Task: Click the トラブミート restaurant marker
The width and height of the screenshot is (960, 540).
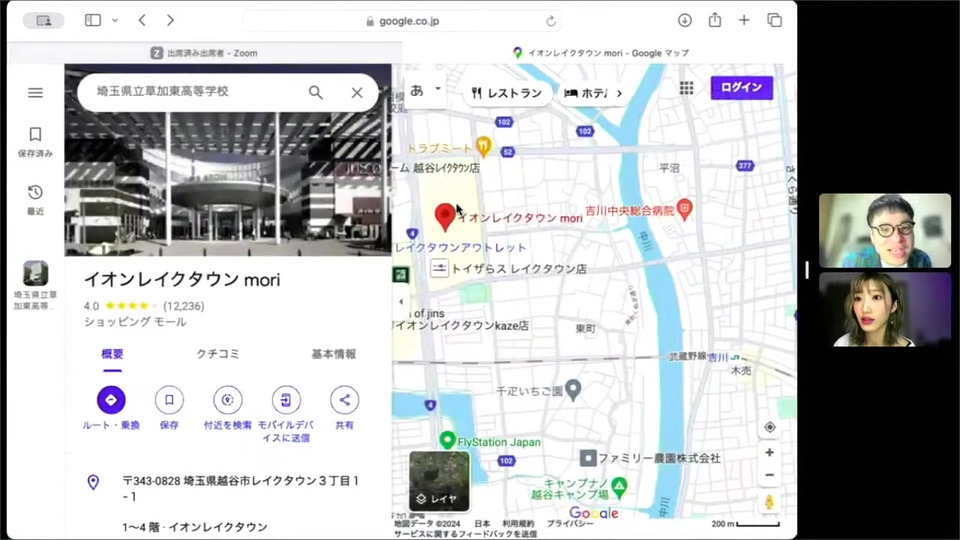Action: pyautogui.click(x=484, y=146)
